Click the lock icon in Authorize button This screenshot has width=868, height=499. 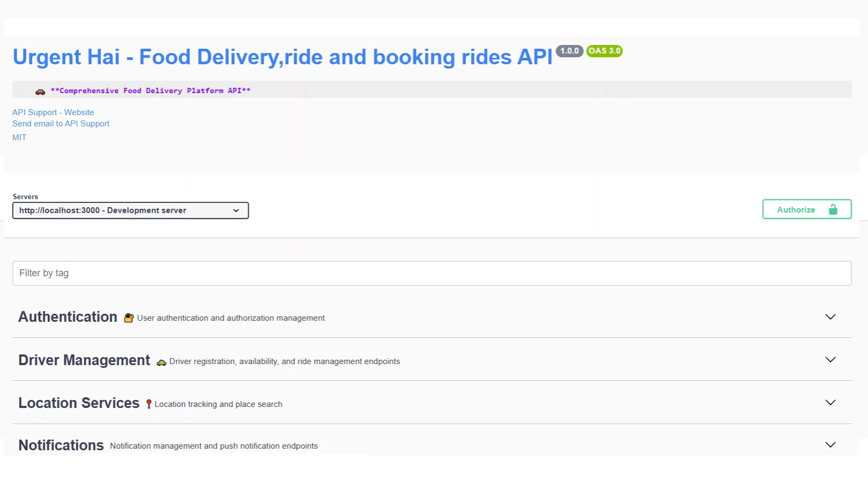(833, 209)
